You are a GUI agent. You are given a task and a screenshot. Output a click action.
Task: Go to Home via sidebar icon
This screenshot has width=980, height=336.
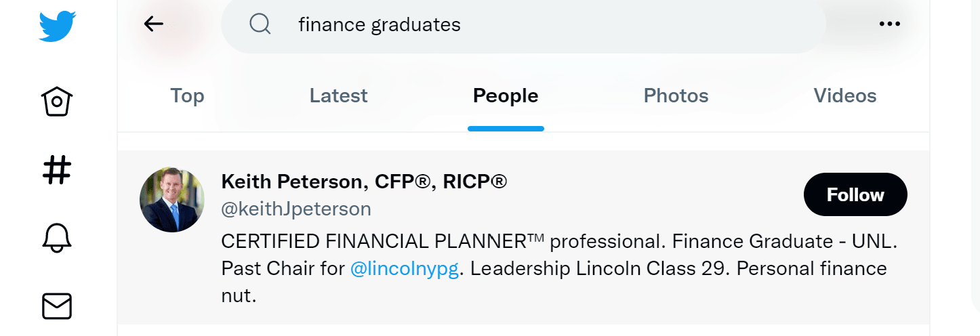pyautogui.click(x=57, y=102)
